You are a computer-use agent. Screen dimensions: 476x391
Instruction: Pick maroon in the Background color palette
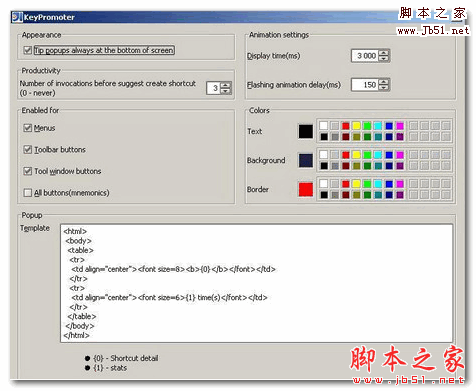[x=346, y=166]
